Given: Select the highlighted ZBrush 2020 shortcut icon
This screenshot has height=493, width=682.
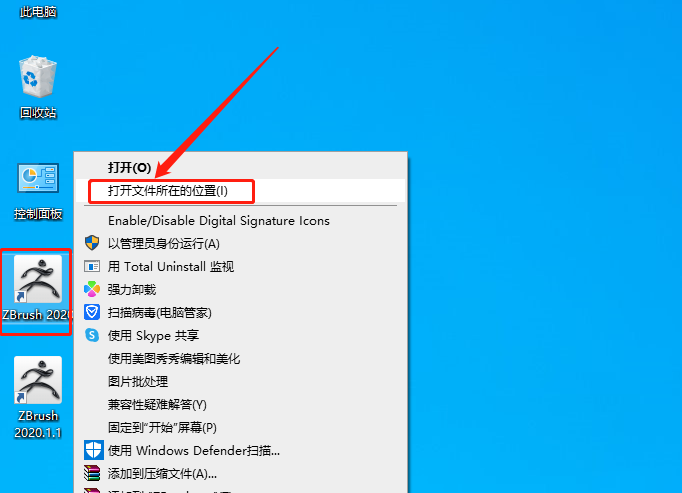Looking at the screenshot, I should pyautogui.click(x=37, y=289).
